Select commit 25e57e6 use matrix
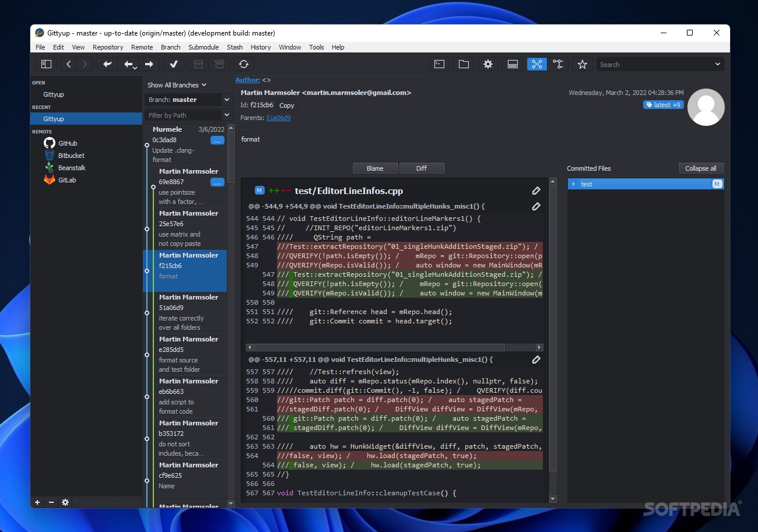Viewport: 758px width, 532px height. tap(185, 229)
